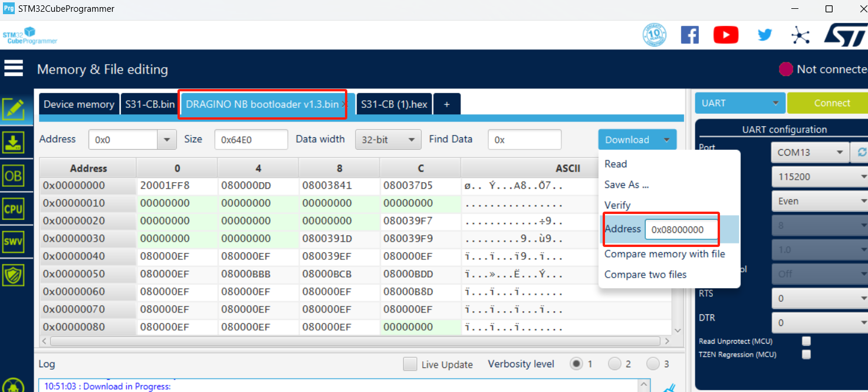Switch to Device memory tab
868x392 pixels.
point(79,104)
